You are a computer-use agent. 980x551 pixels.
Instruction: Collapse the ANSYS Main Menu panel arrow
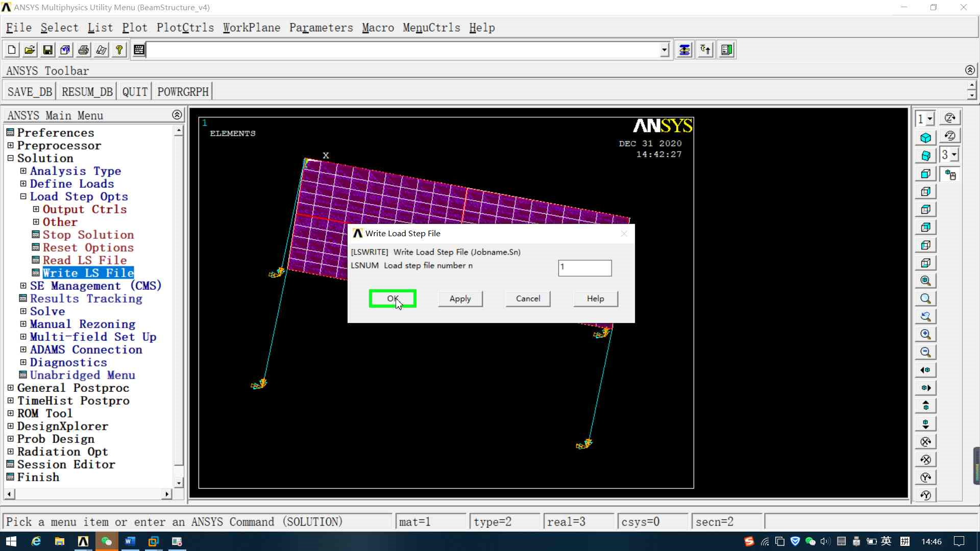(x=177, y=115)
